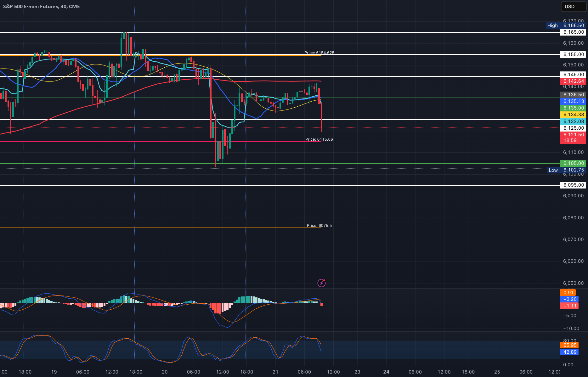Click the red 6,142.64 moving average label
The image size is (588, 377).
coord(574,81)
